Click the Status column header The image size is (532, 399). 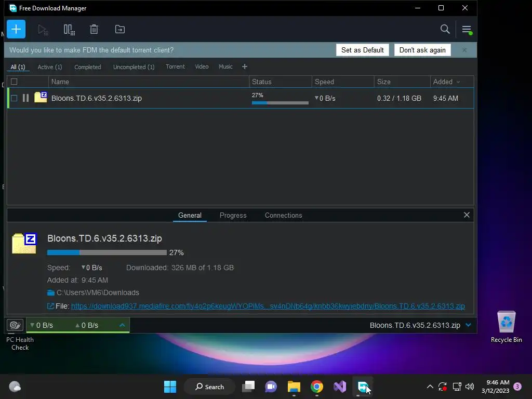click(x=280, y=82)
